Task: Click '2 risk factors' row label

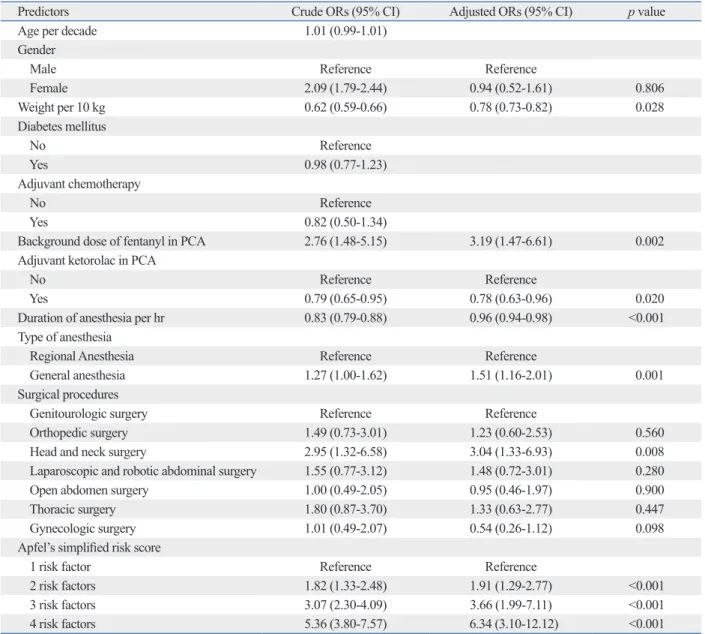Action: (62, 586)
